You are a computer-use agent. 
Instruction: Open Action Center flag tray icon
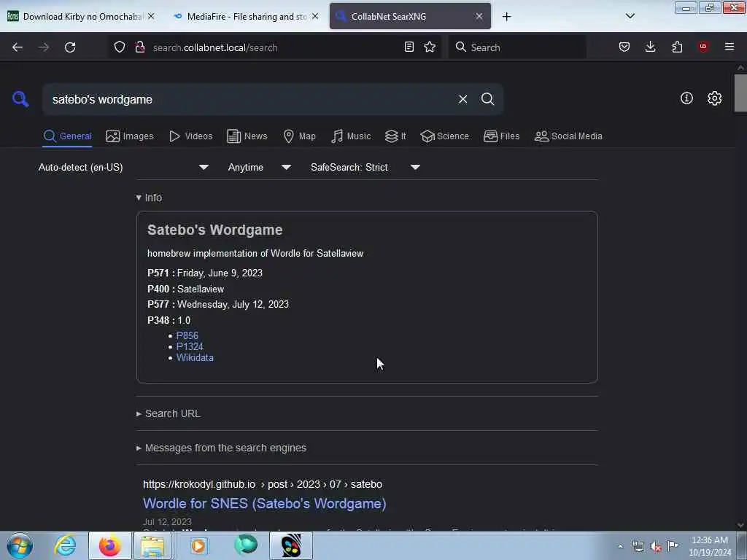pyautogui.click(x=673, y=546)
